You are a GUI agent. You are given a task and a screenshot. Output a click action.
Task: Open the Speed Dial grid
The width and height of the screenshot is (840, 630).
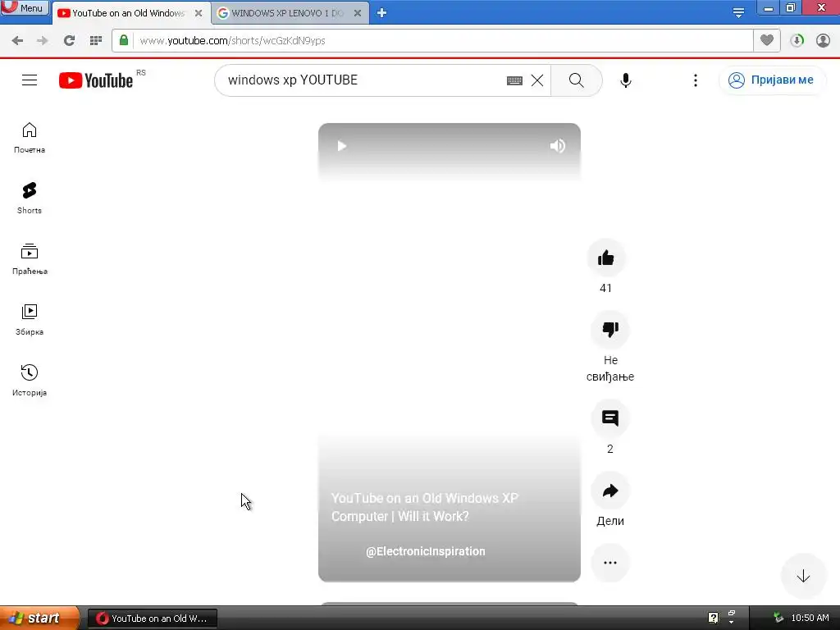click(x=96, y=40)
